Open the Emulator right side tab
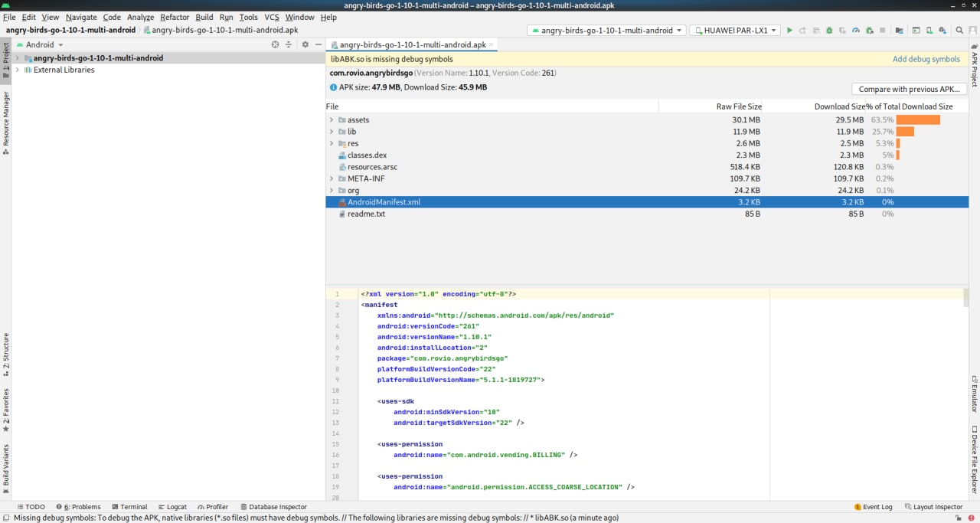Screen dimensions: 980x523 [x=974, y=394]
